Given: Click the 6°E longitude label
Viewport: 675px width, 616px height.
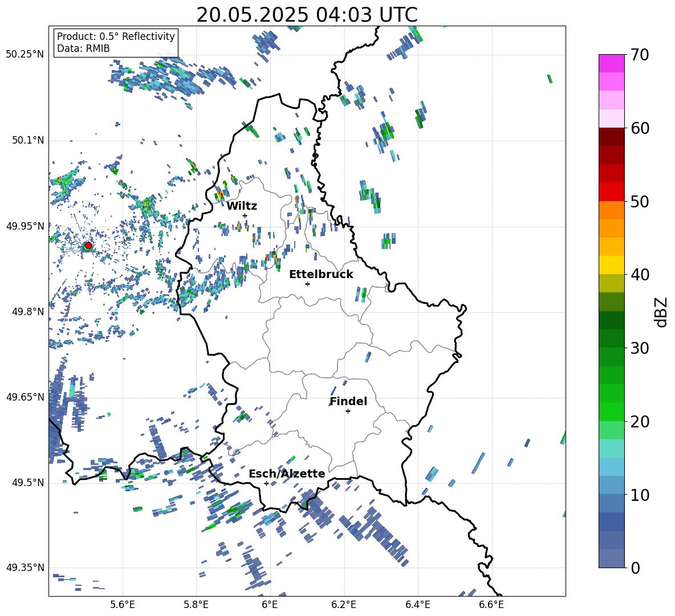Looking at the screenshot, I should [270, 605].
